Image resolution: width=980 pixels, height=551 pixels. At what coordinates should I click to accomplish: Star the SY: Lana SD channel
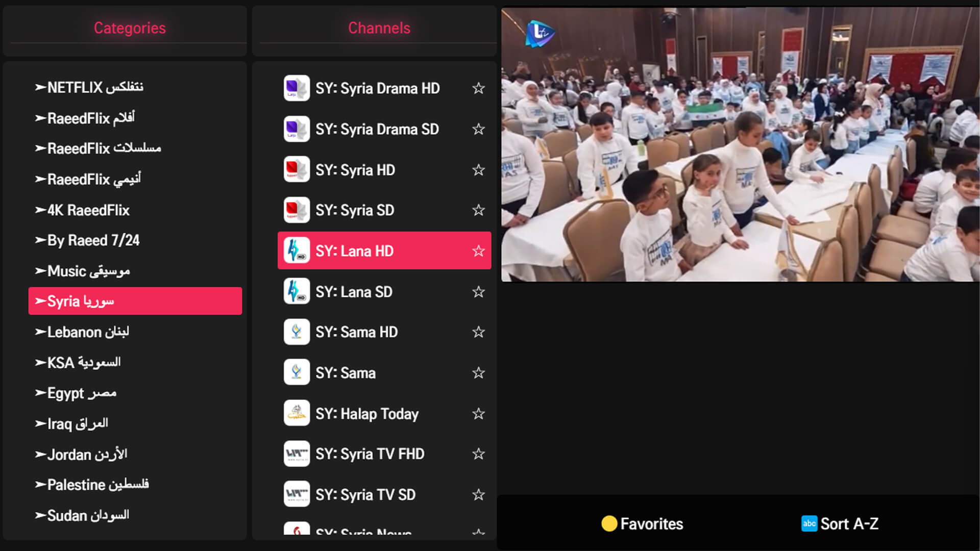click(x=478, y=291)
